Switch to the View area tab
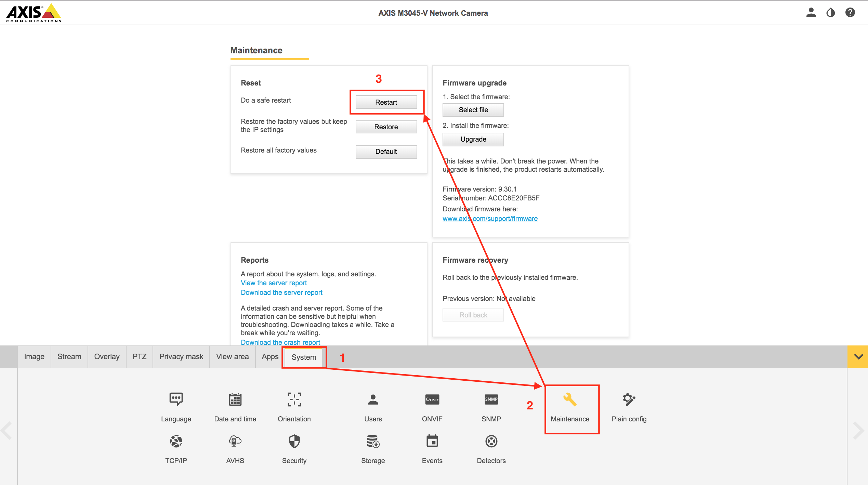This screenshot has width=868, height=485. click(233, 357)
